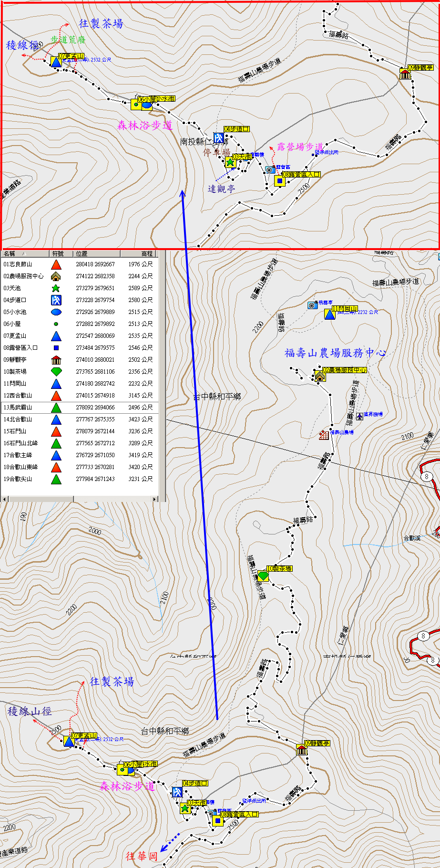The height and width of the screenshot is (868, 440).
Task: Click the 直昇機場 airplane icon on the map
Action: [x=359, y=416]
